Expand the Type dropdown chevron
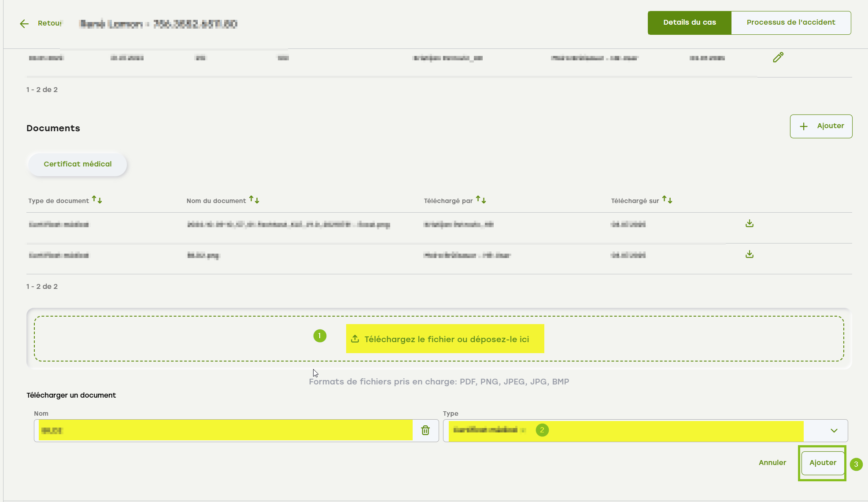This screenshot has width=868, height=502. click(x=834, y=431)
